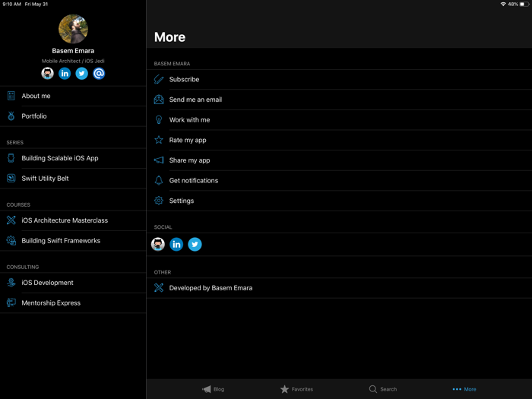Tap the email @ icon in sidebar
Image resolution: width=532 pixels, height=399 pixels.
99,73
